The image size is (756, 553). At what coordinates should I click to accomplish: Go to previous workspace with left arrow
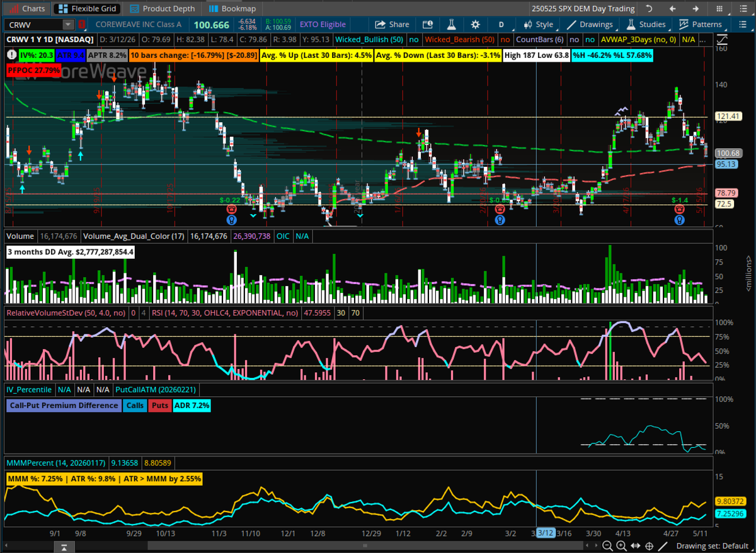(672, 9)
